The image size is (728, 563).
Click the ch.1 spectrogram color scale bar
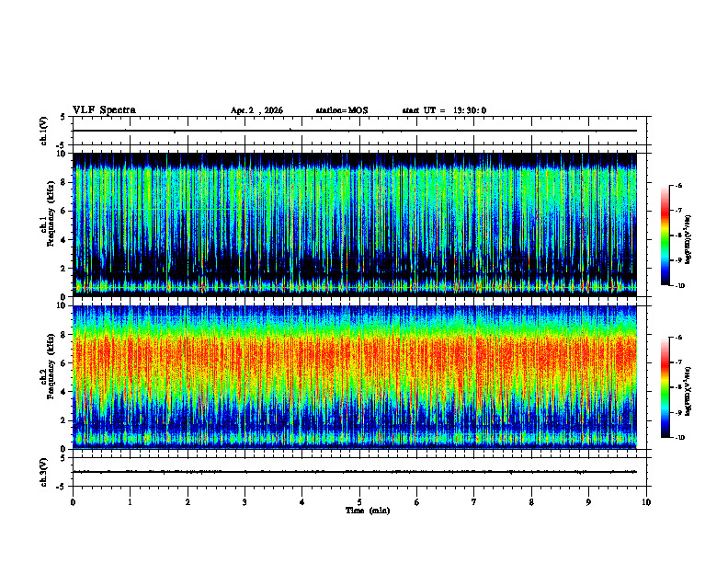pos(665,236)
